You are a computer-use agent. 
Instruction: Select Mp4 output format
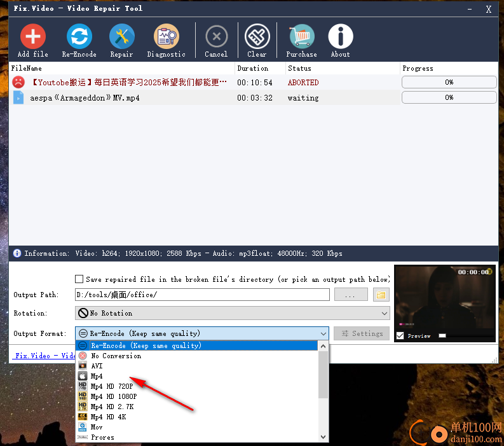(x=196, y=376)
